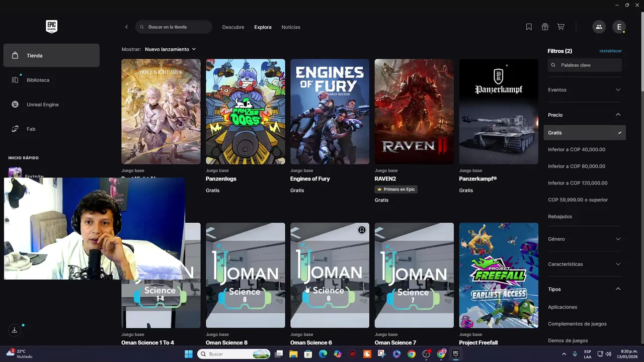Image resolution: width=644 pixels, height=362 pixels.
Task: Open Microsoft Store from taskbar
Action: click(x=308, y=354)
